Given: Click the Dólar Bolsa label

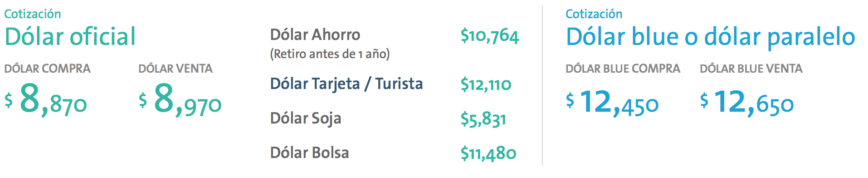Looking at the screenshot, I should pos(310,153).
